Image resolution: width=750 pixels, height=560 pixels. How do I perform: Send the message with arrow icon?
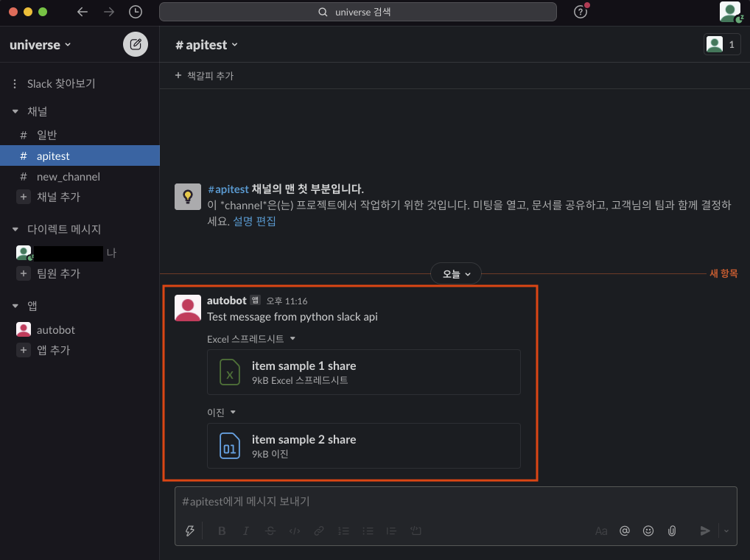pyautogui.click(x=705, y=531)
